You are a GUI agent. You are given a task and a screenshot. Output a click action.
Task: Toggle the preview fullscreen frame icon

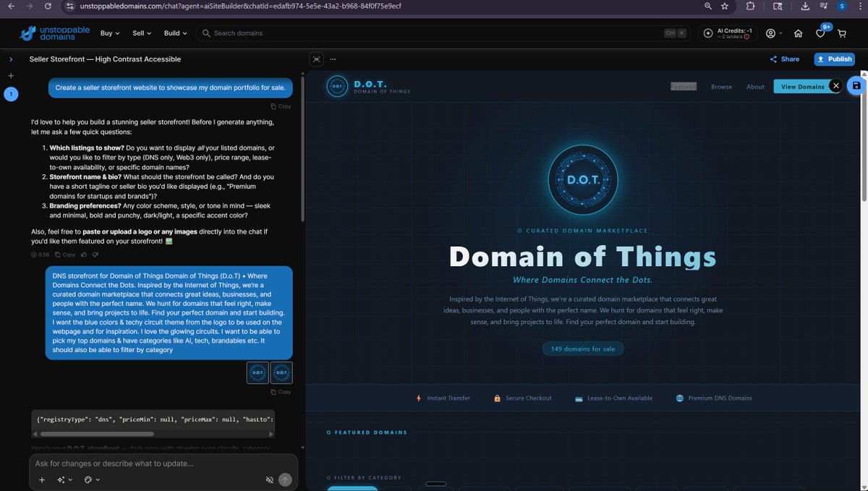pos(316,59)
